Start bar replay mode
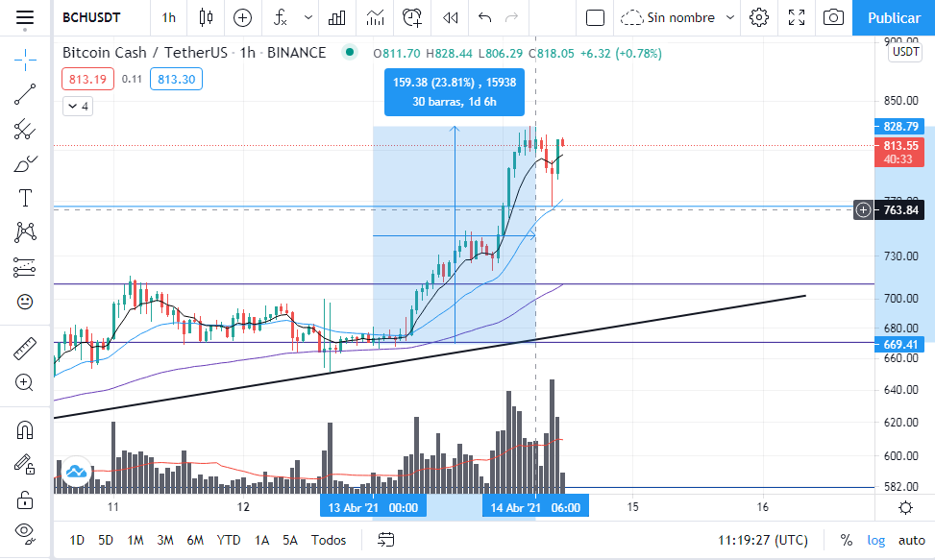This screenshot has width=935, height=560. [x=451, y=18]
